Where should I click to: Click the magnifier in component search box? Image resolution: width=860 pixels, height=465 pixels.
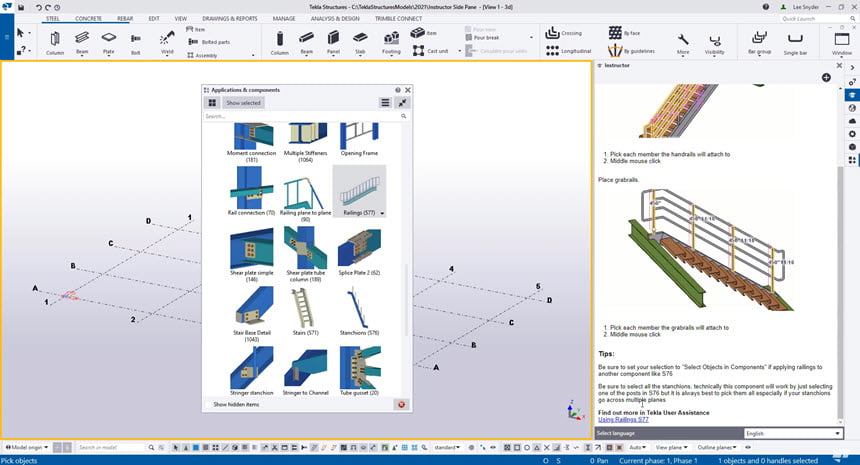point(404,116)
